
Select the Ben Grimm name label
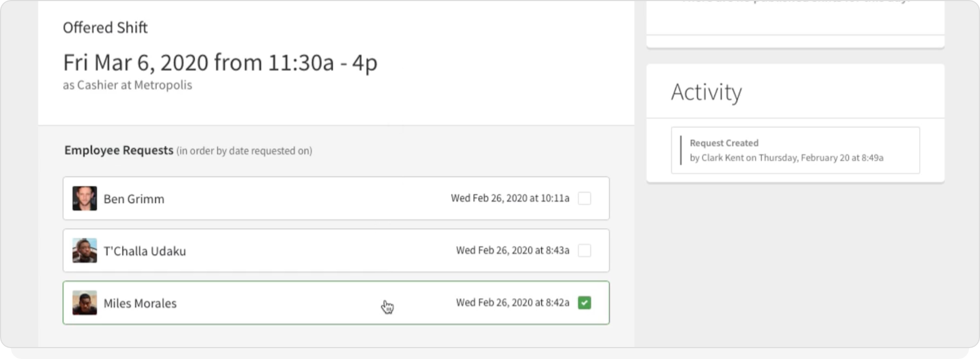pos(134,199)
